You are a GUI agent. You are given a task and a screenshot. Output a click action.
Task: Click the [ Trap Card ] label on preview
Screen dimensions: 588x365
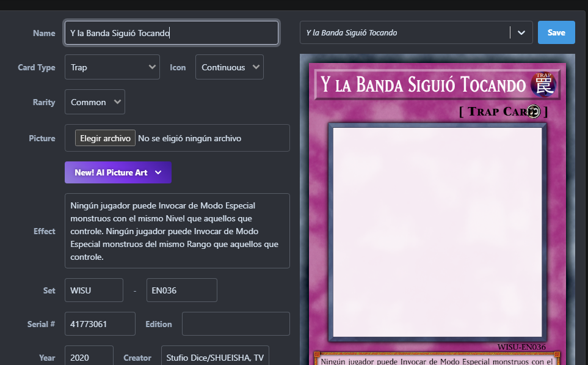coord(503,111)
